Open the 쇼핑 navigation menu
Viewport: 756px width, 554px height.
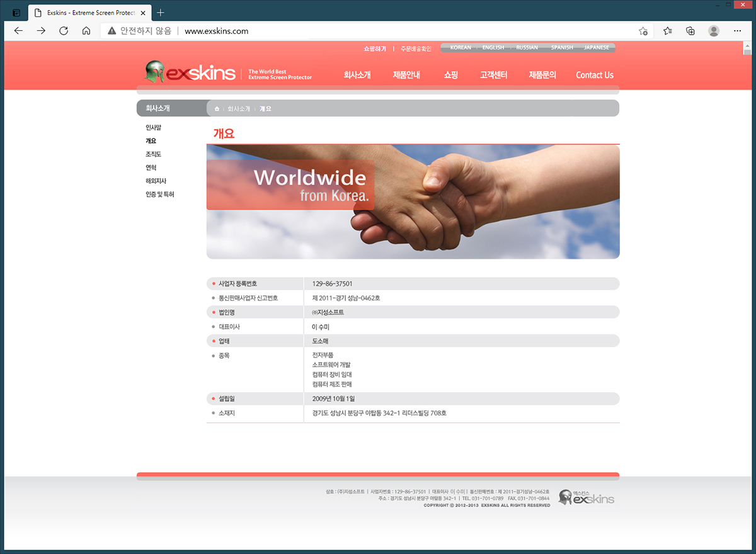coord(450,75)
